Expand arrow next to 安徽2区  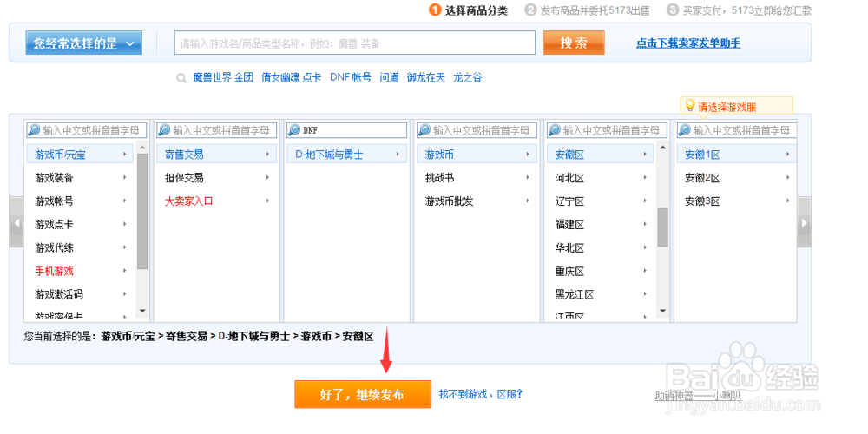coord(788,178)
